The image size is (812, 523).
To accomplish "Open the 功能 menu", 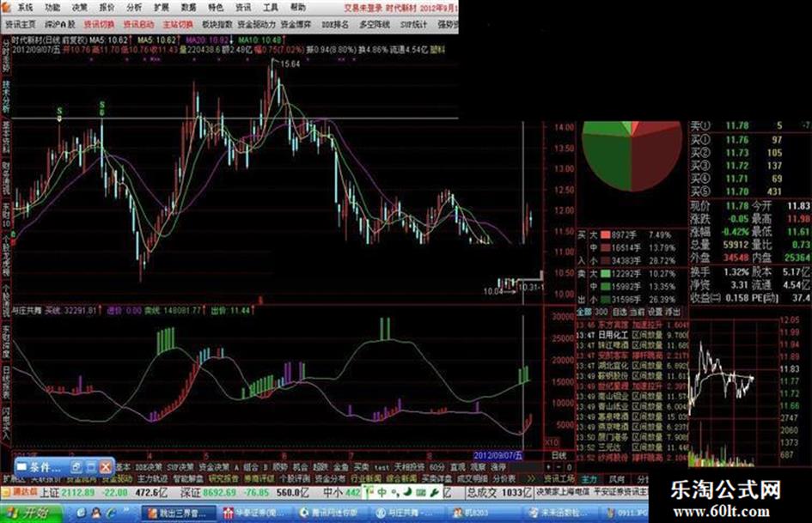I will click(52, 7).
